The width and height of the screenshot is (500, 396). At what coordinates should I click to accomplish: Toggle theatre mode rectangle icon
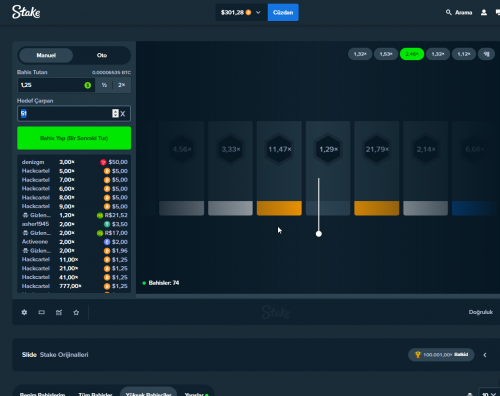42,312
